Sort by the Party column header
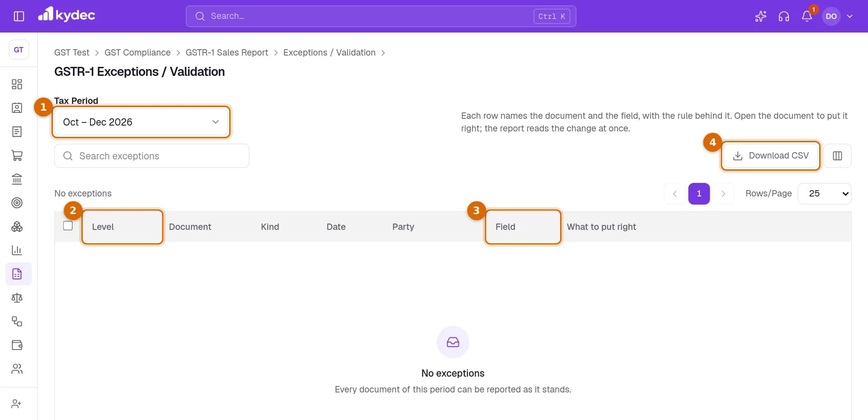The width and height of the screenshot is (868, 420). pos(403,227)
